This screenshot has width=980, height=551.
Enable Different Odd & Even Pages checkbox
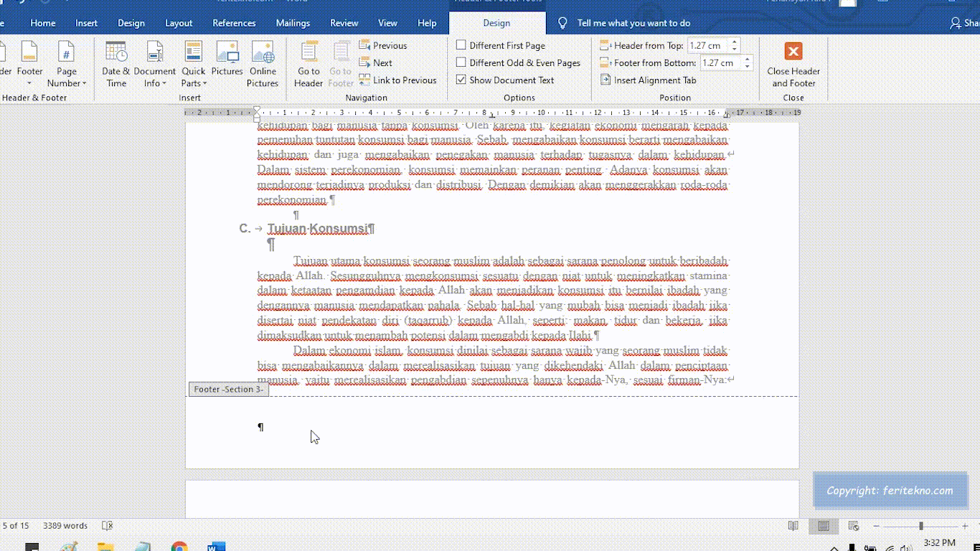pos(461,62)
